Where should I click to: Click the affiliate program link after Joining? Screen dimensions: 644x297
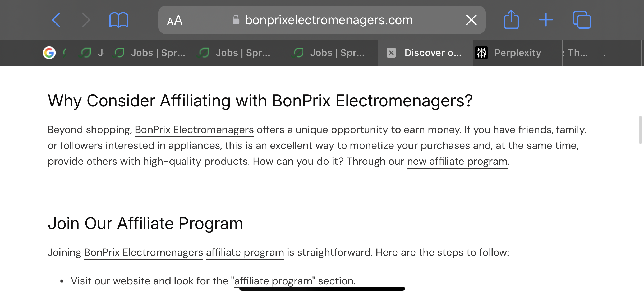(245, 252)
